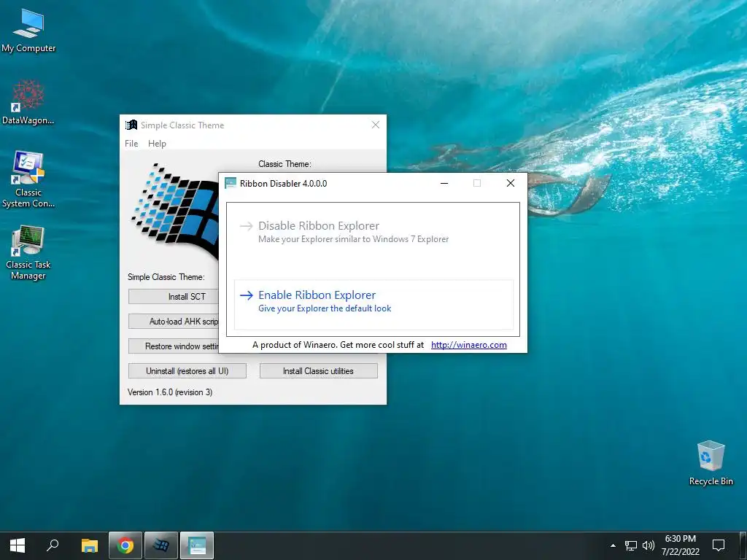Click the Auto-load AHK script button
Screen dimensions: 747x560
[174, 322]
